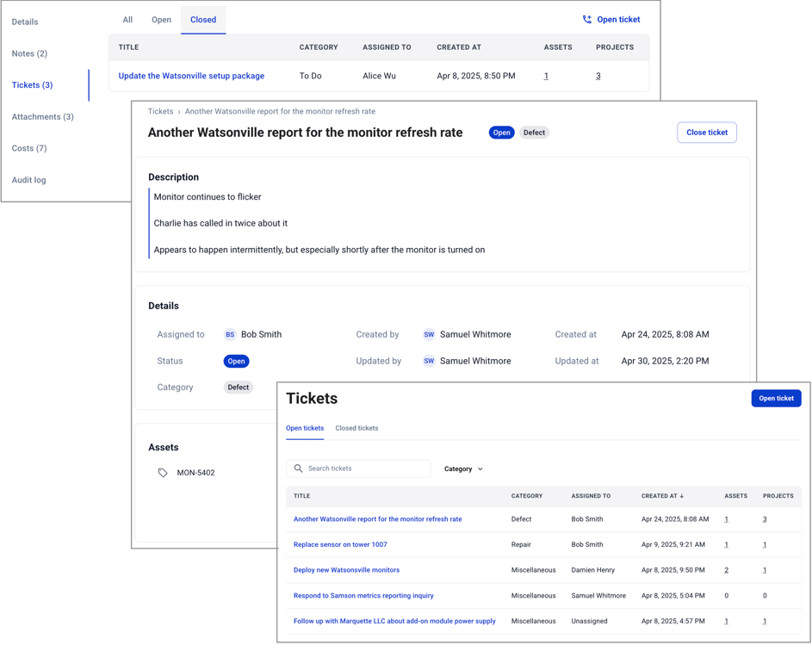
Task: Open the Category filter dropdown
Action: (x=463, y=468)
